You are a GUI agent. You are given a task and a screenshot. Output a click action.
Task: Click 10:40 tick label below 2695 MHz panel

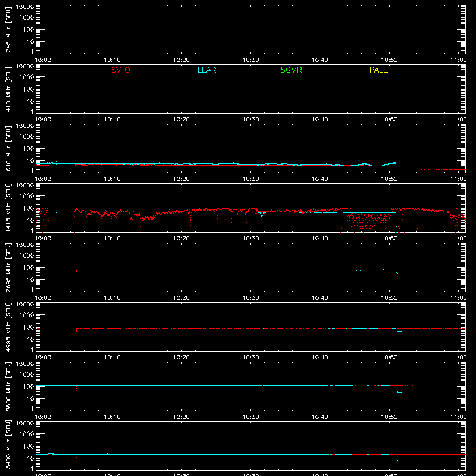pyautogui.click(x=320, y=298)
